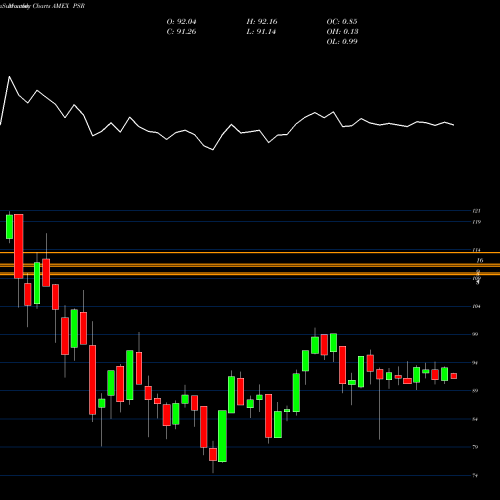500x500 pixels.
Task: Click the 89 price axis label
Action: pos(476,391)
